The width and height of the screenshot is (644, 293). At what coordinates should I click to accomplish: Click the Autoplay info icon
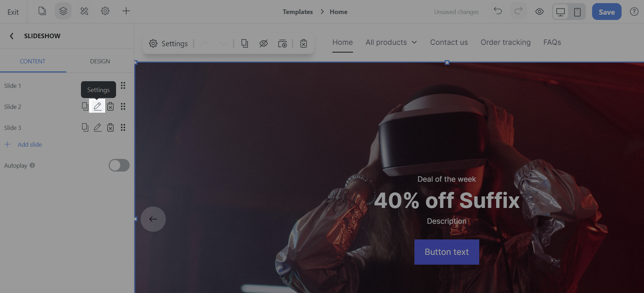(32, 165)
